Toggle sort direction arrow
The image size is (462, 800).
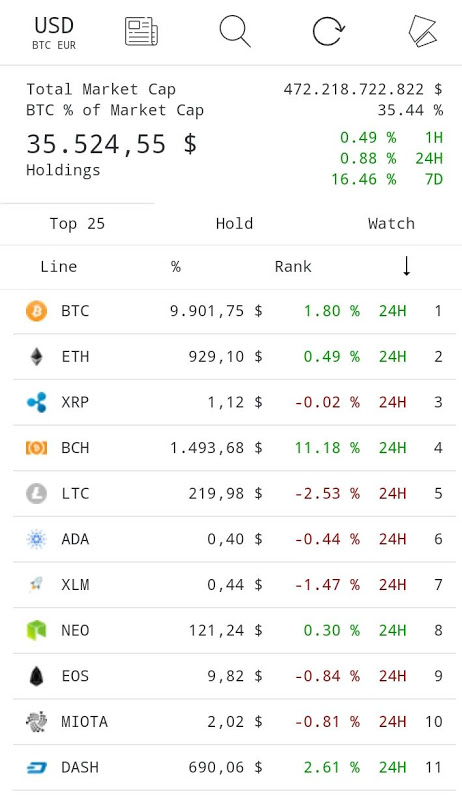406,266
